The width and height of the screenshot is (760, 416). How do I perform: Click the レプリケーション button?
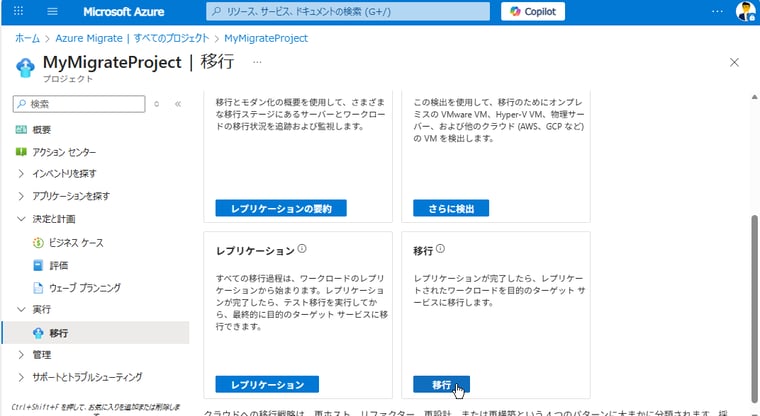[267, 384]
